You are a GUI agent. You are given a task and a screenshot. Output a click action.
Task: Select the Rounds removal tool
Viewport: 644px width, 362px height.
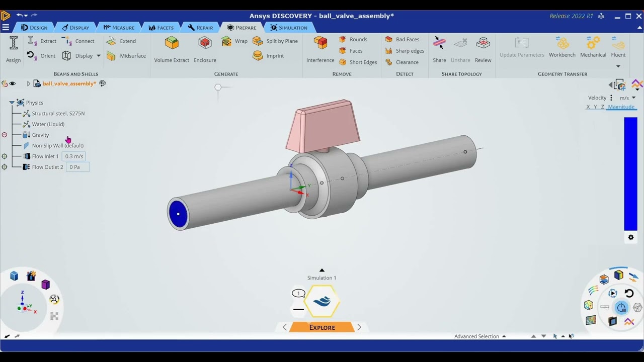coord(353,39)
